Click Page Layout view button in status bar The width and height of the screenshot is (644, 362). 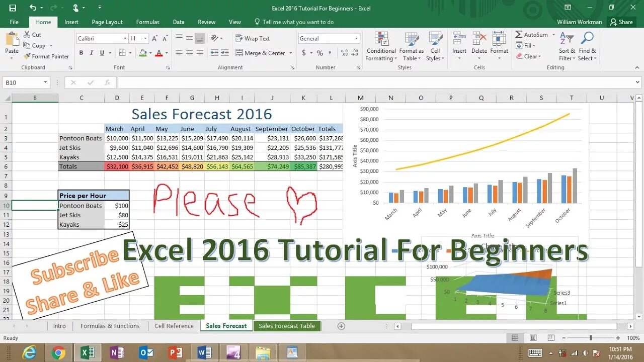(x=533, y=338)
